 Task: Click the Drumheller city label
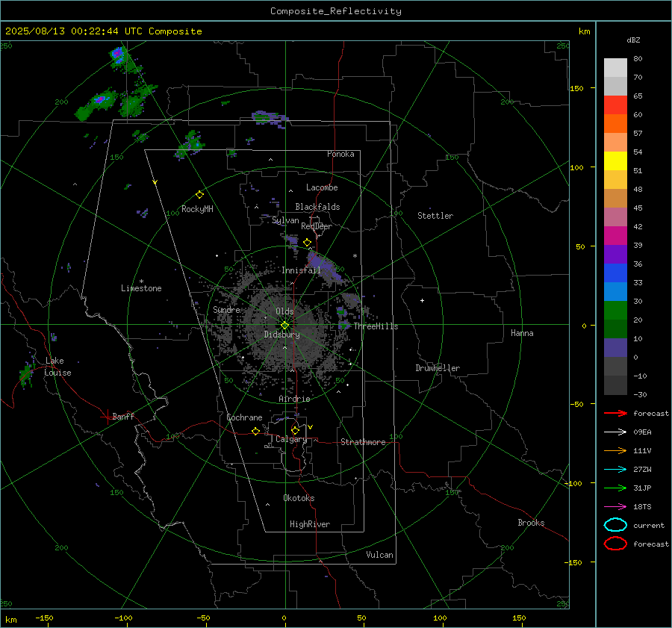pyautogui.click(x=438, y=368)
